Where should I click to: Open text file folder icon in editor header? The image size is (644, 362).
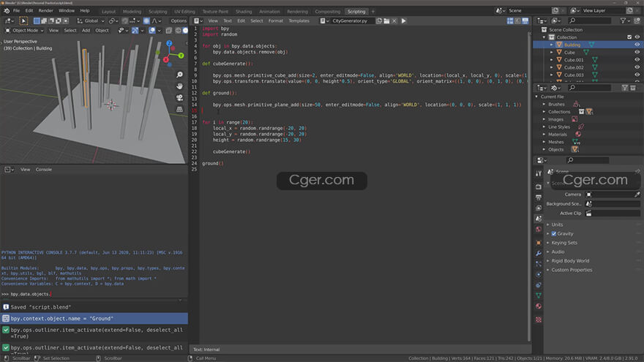pyautogui.click(x=386, y=20)
